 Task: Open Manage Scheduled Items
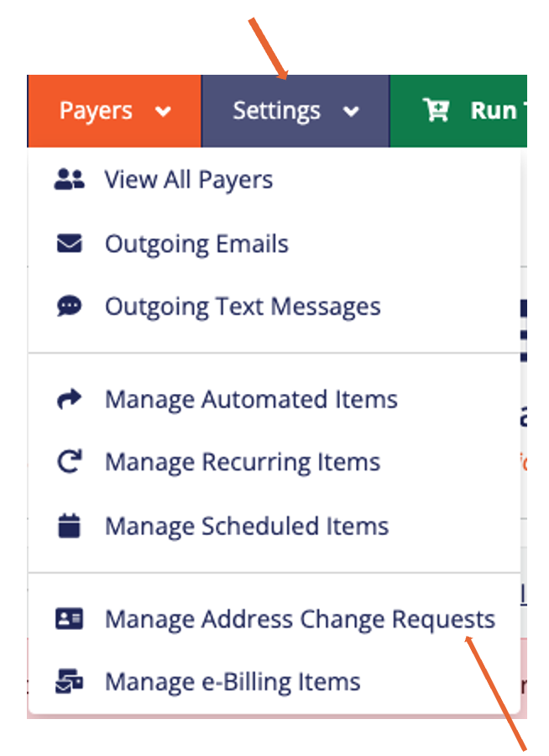(247, 526)
